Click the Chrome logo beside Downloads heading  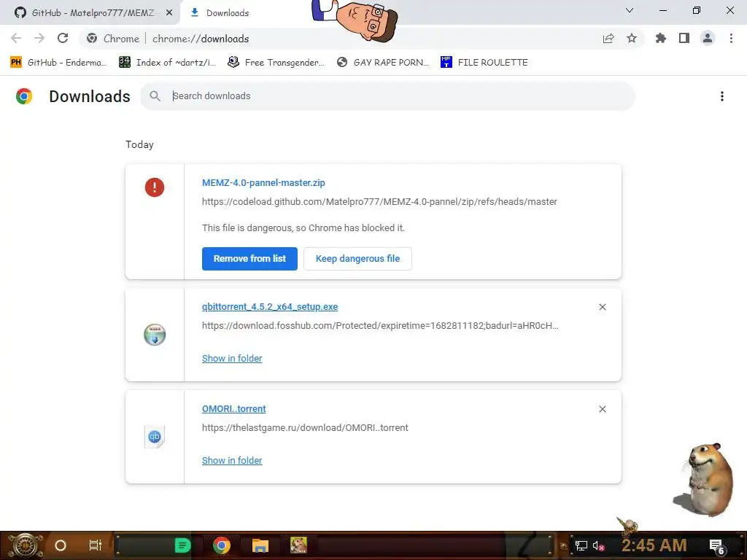tap(24, 96)
